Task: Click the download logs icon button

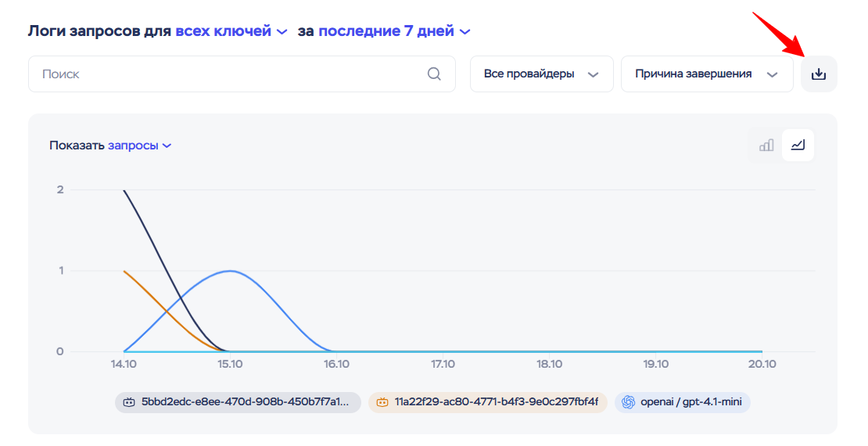Action: [818, 74]
